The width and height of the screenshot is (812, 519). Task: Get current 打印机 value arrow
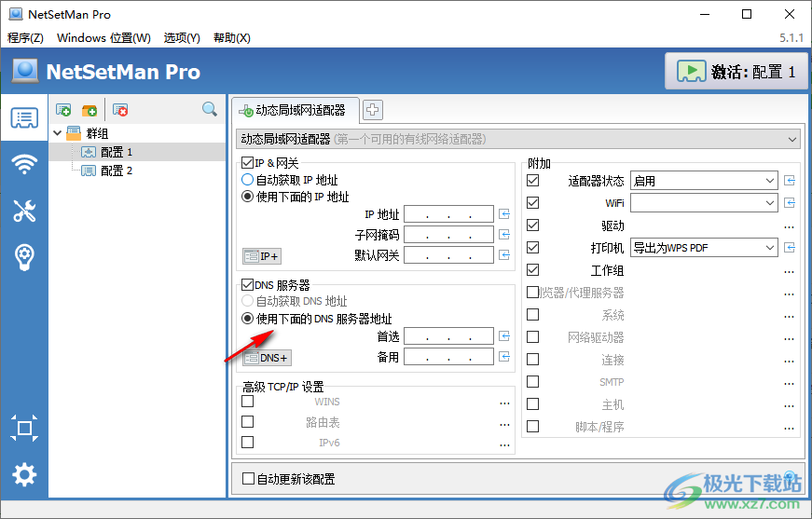[x=790, y=247]
